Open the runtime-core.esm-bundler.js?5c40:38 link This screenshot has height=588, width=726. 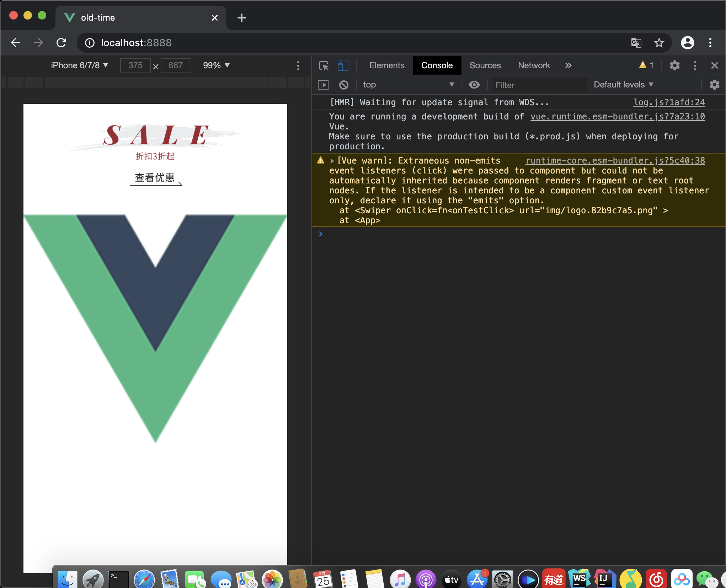(615, 161)
